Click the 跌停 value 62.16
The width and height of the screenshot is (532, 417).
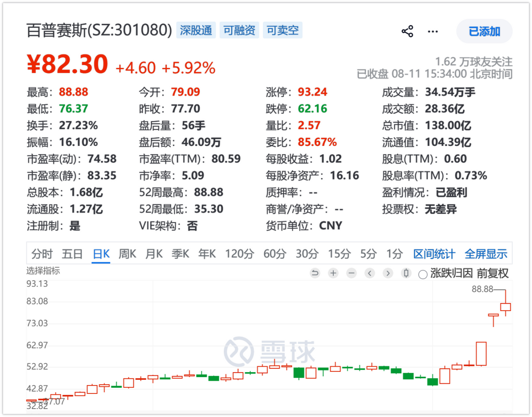click(313, 109)
